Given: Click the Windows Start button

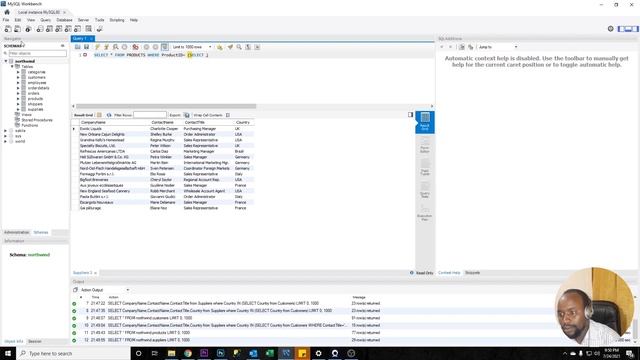Looking at the screenshot, I should [8, 353].
